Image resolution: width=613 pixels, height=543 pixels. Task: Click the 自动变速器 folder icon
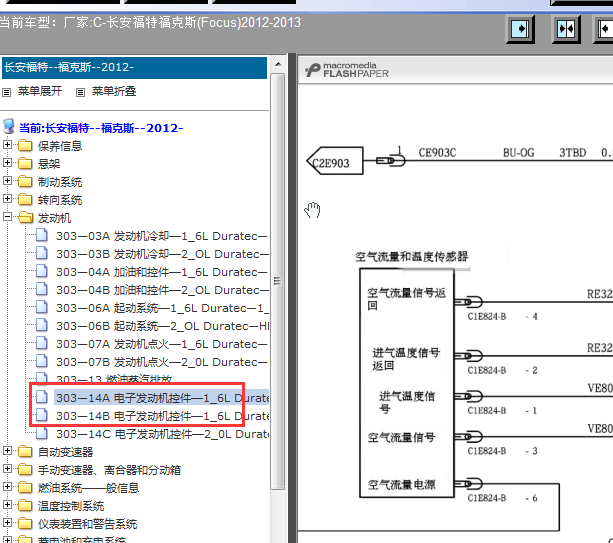point(25,452)
